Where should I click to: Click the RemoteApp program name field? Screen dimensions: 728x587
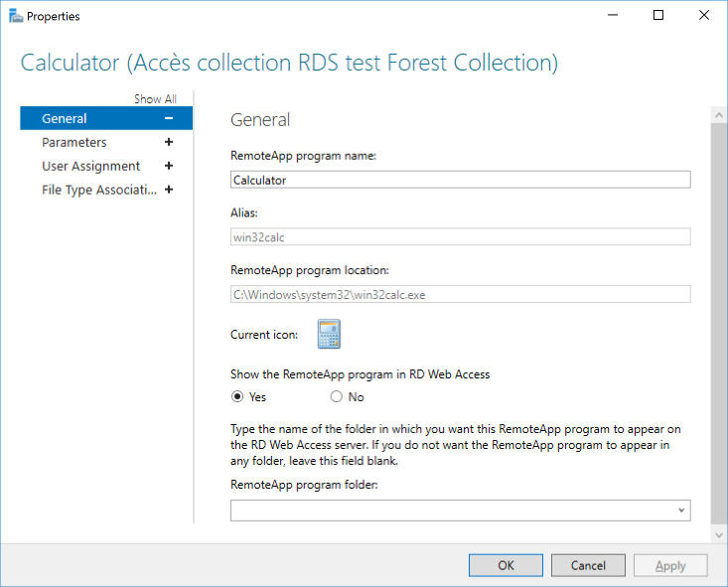(460, 180)
